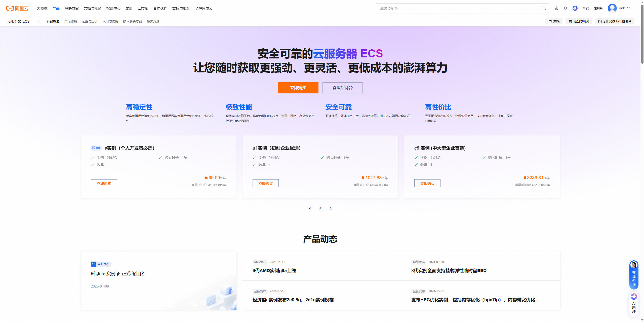This screenshot has width=644, height=322.
Task: Click the orange 立即购买 hero button
Action: pyautogui.click(x=298, y=88)
